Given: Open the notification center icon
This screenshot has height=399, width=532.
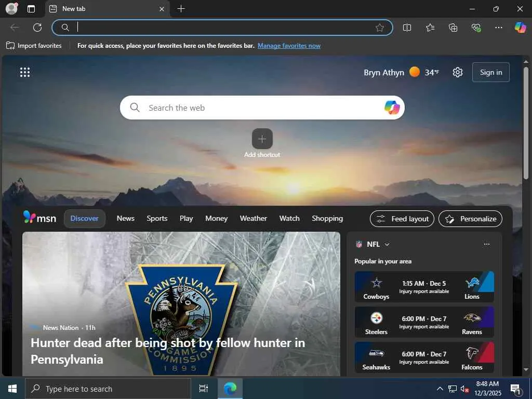Looking at the screenshot, I should click(x=516, y=389).
